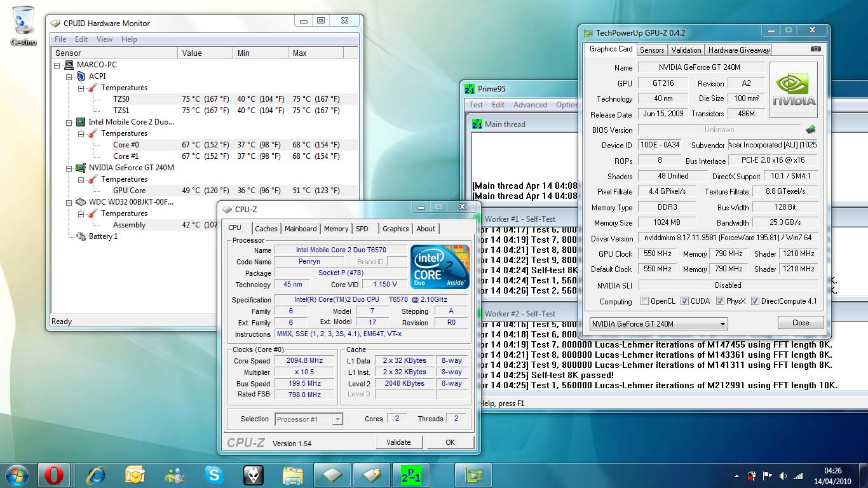Screen dimensions: 868x488
Task: Open the network signal tray icon
Action: click(x=799, y=475)
